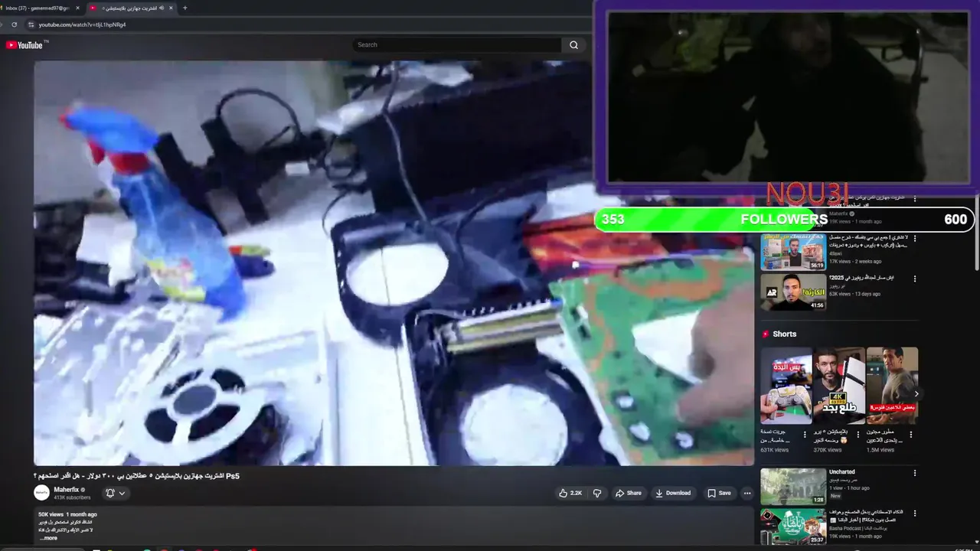
Task: Open the YouTube home logo
Action: point(24,45)
